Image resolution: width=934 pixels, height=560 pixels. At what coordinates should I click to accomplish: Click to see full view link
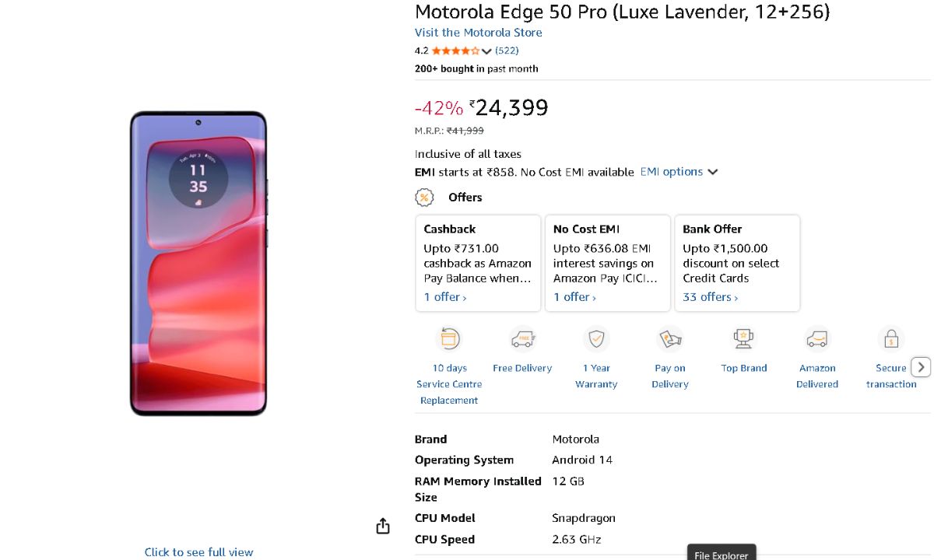click(198, 552)
